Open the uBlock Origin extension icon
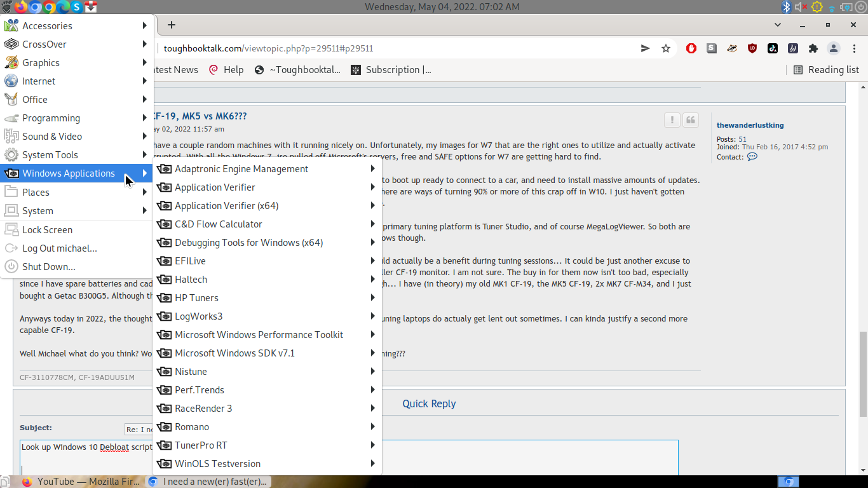868x488 pixels. pyautogui.click(x=752, y=48)
